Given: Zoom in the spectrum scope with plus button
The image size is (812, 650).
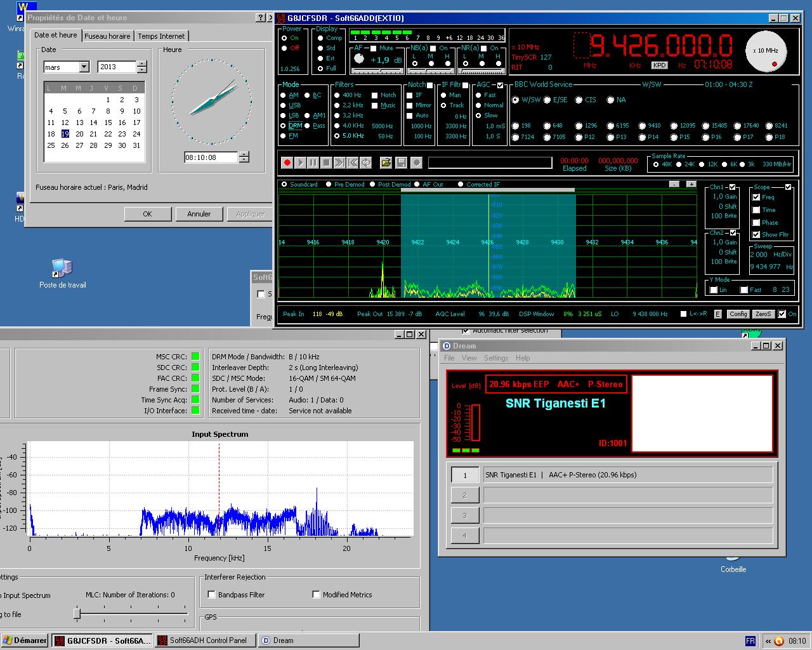Looking at the screenshot, I should point(691,184).
